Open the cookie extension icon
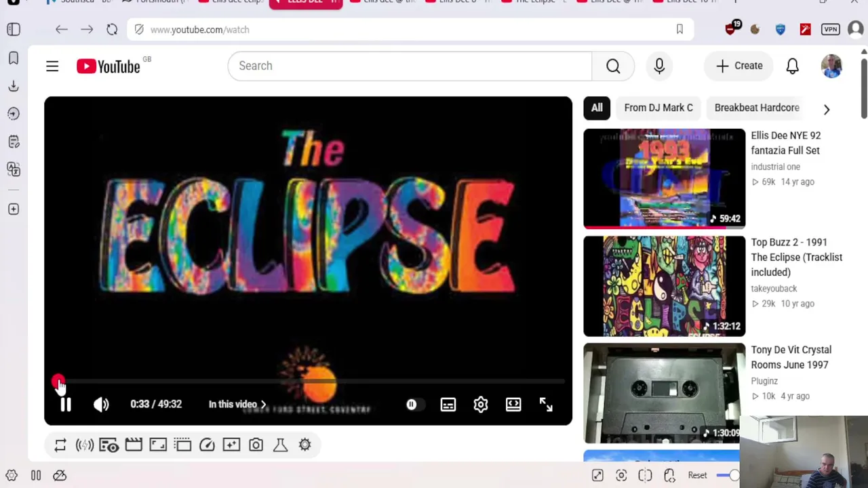The width and height of the screenshot is (868, 488). (x=755, y=29)
